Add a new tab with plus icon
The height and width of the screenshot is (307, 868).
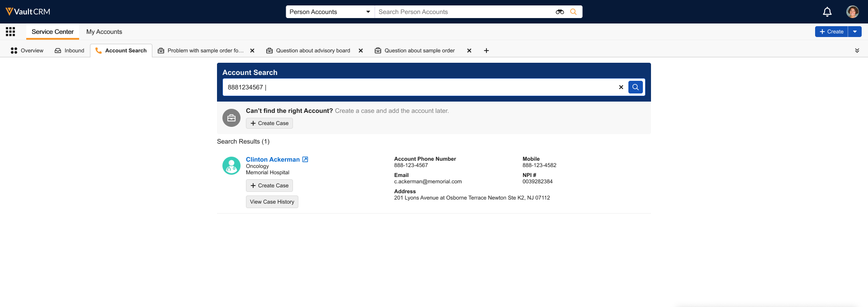point(486,51)
